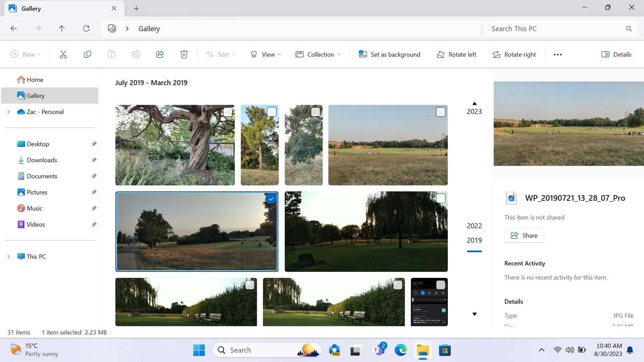Delete the selected photo using the trash icon

point(184,54)
